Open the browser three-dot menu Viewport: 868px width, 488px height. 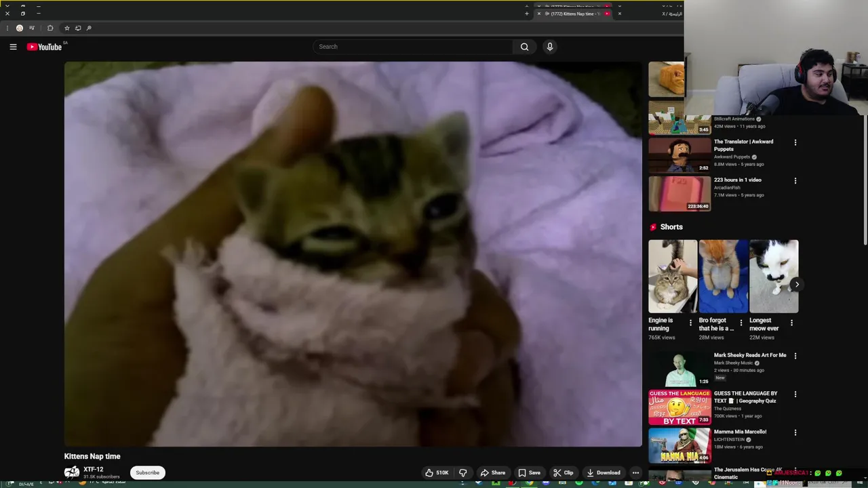[x=7, y=28]
